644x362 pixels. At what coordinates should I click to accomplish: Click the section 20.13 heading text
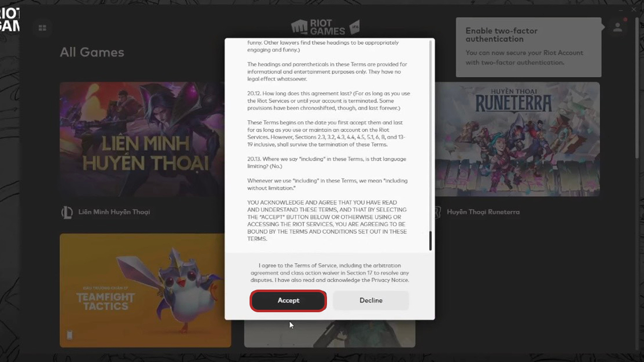[327, 162]
